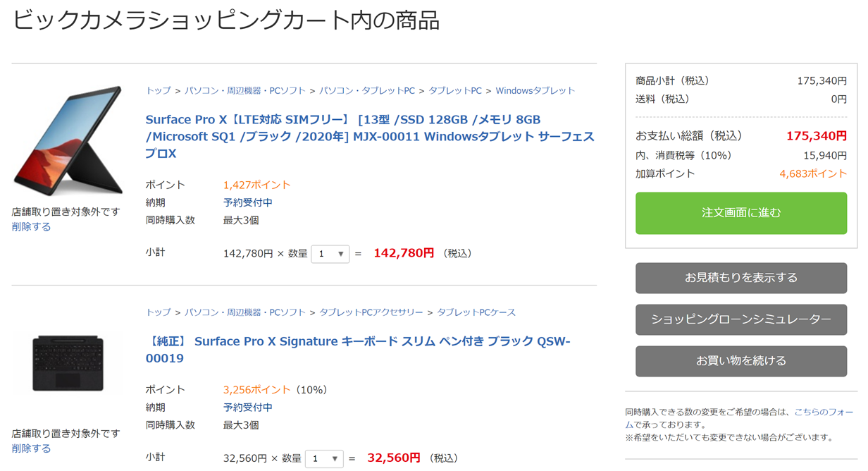Open the Windowsタブレット breadcrumb link
This screenshot has width=868, height=471.
click(x=535, y=90)
